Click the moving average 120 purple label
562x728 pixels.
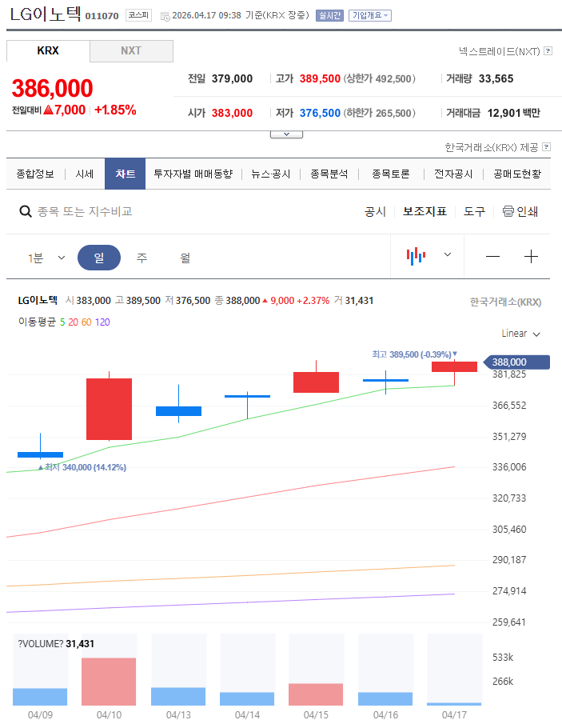102,322
